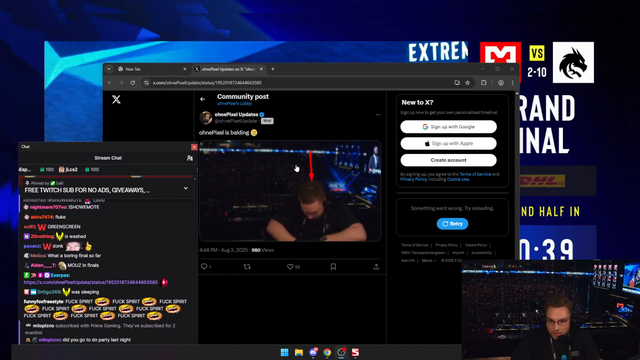Click the Retry button
The width and height of the screenshot is (640, 360).
452,224
